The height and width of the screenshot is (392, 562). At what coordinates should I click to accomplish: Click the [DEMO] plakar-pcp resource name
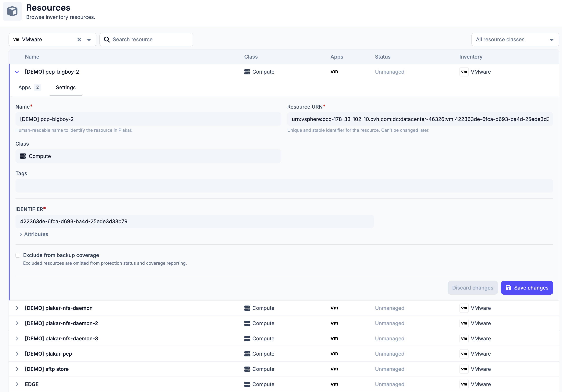point(48,354)
